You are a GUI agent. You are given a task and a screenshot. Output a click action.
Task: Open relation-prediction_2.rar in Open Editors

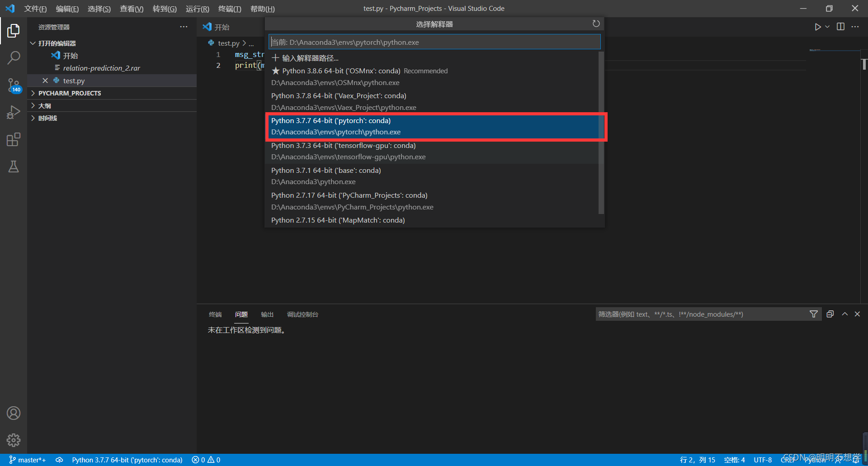point(102,68)
